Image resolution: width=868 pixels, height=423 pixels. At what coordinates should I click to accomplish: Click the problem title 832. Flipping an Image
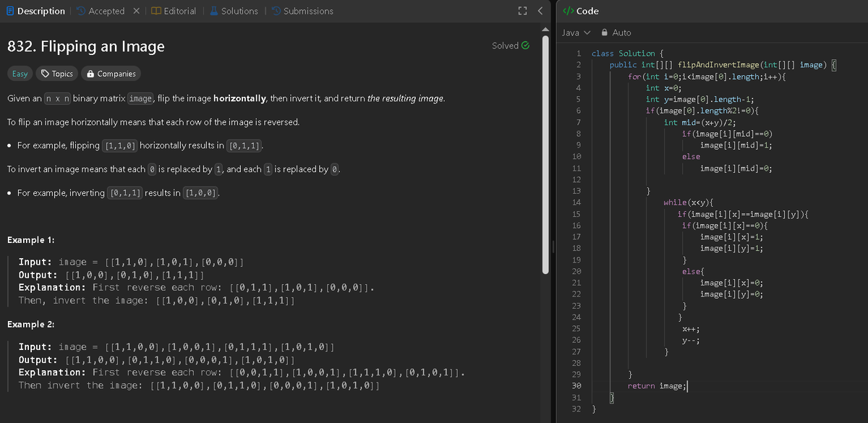pos(85,47)
